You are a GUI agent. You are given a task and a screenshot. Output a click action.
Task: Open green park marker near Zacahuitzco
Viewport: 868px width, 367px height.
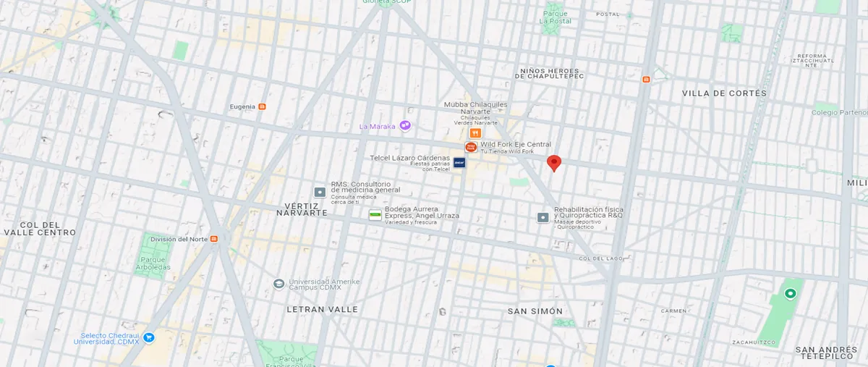coord(790,293)
